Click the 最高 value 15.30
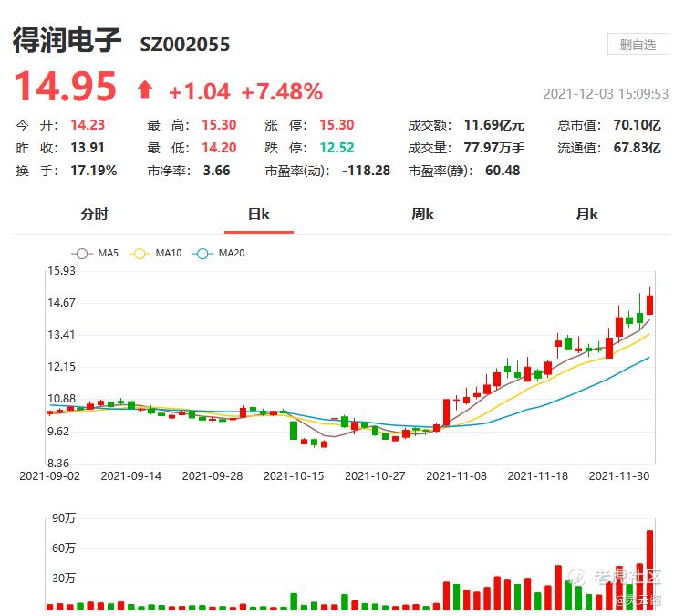This screenshot has height=616, width=674. (219, 125)
